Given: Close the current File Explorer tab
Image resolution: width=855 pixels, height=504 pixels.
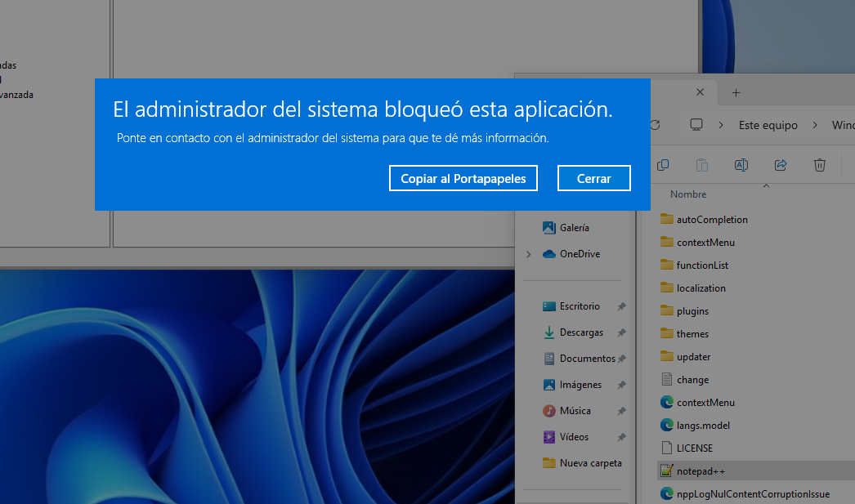Looking at the screenshot, I should coord(700,92).
